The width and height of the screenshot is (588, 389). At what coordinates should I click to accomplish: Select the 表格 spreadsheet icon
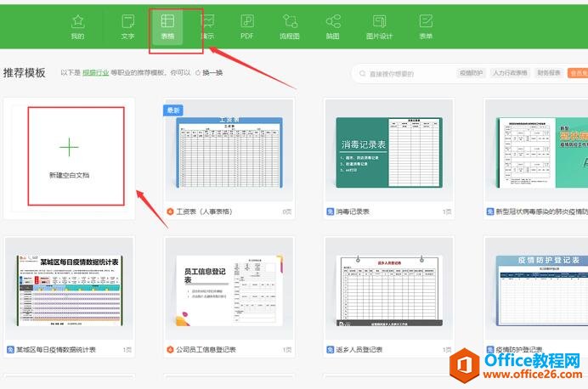(x=167, y=26)
